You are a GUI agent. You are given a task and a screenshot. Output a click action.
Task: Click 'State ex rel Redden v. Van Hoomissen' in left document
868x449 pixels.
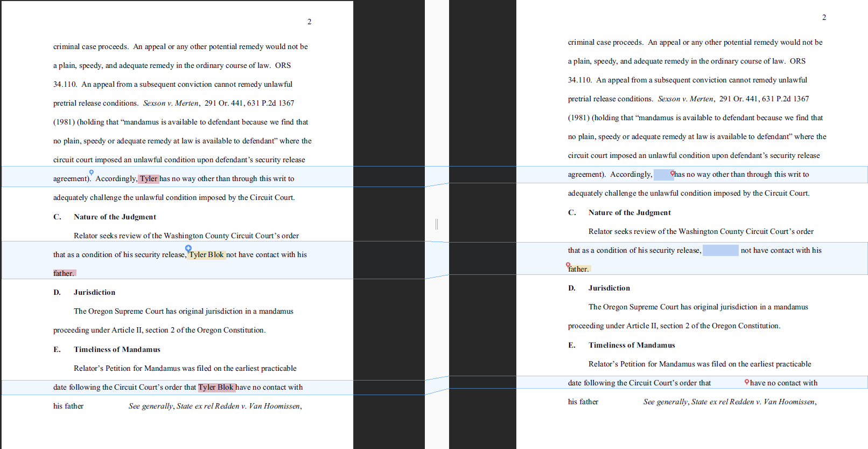point(238,406)
